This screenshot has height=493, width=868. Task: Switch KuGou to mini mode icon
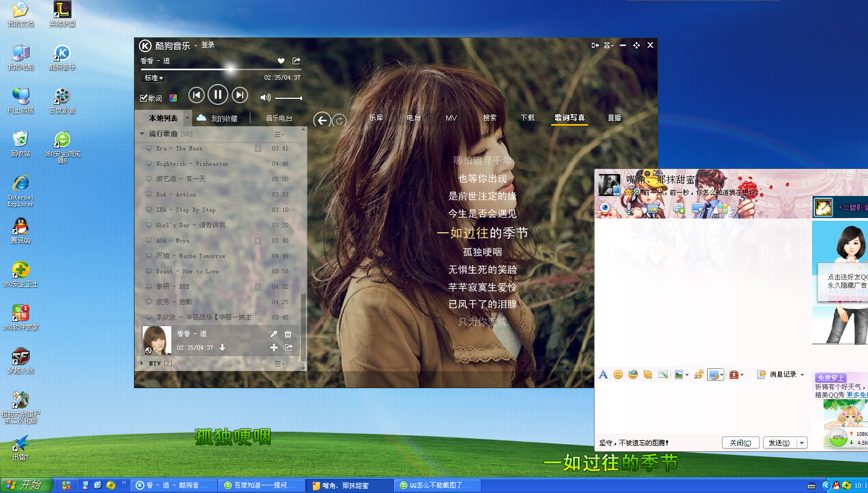pyautogui.click(x=595, y=45)
